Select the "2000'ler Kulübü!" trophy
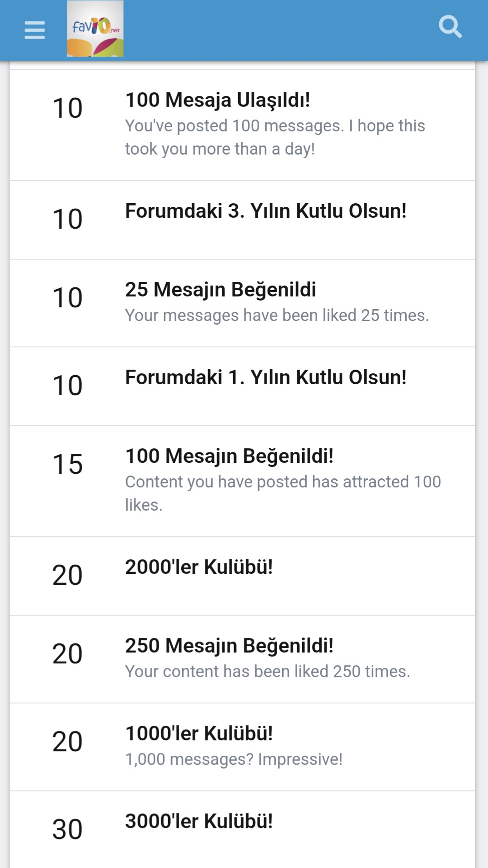Screen dimensions: 488x868 (199, 567)
